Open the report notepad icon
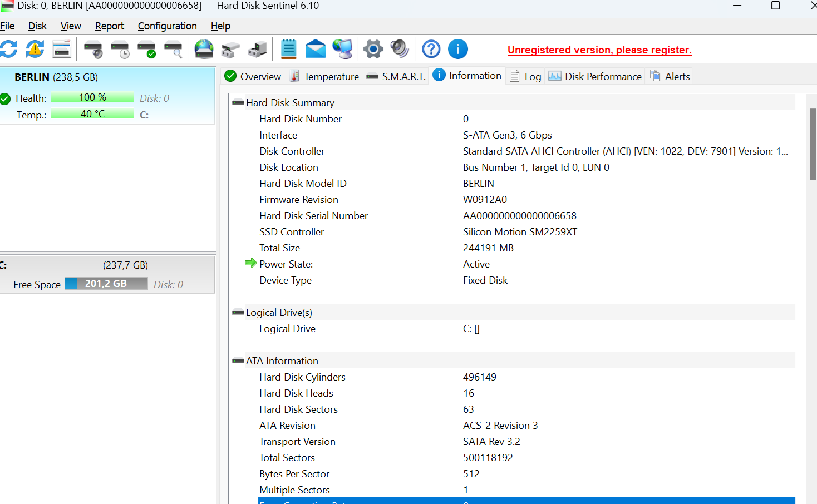Image resolution: width=817 pixels, height=504 pixels. [x=288, y=49]
